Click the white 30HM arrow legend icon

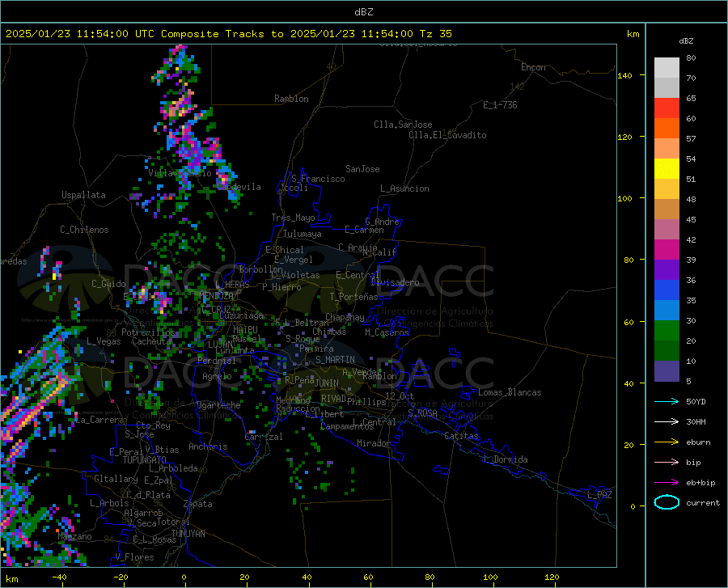click(x=667, y=422)
